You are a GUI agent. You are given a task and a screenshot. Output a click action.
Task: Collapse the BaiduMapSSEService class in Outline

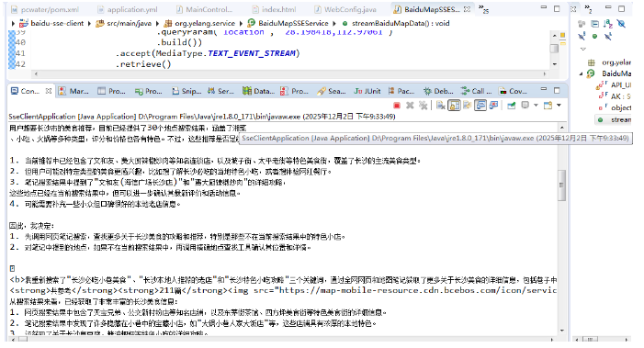coord(582,73)
